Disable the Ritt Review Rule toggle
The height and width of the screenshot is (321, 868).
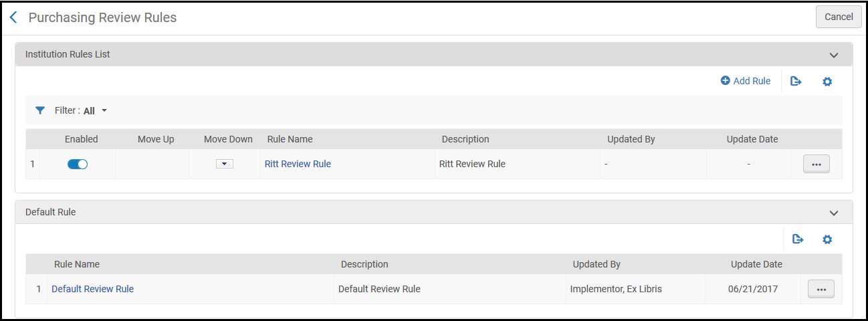click(78, 164)
